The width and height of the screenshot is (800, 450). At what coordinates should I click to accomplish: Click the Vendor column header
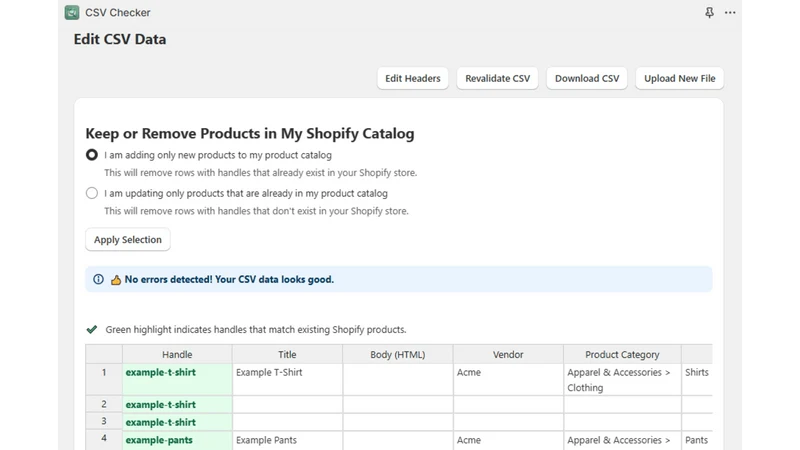tap(508, 354)
